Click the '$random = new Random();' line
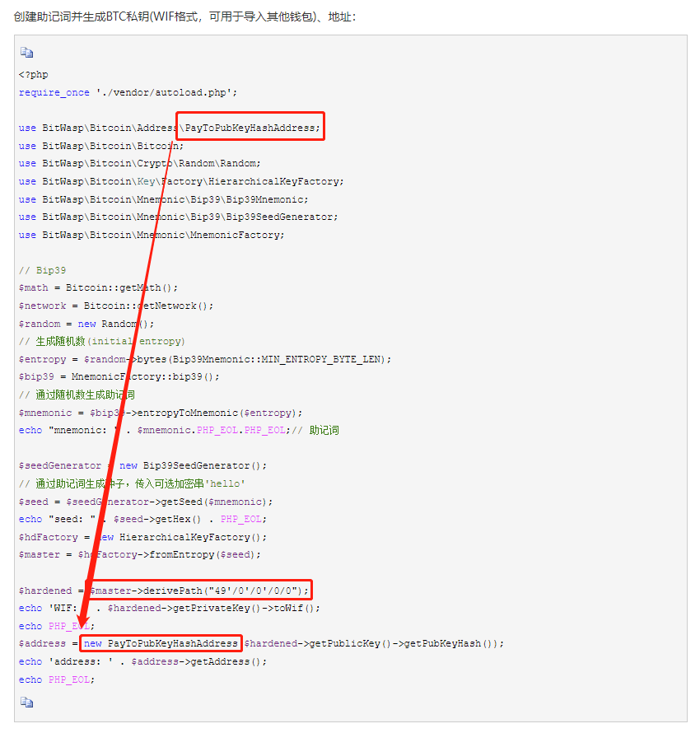The width and height of the screenshot is (700, 733). point(86,324)
